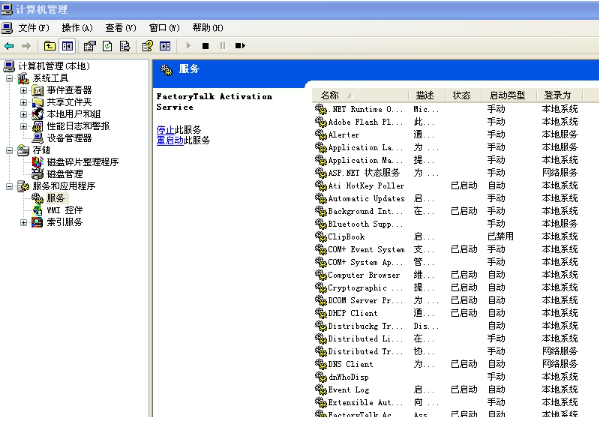Click the 事件查看器 tree icon
Viewport: 599px width, 433px height.
tap(37, 91)
